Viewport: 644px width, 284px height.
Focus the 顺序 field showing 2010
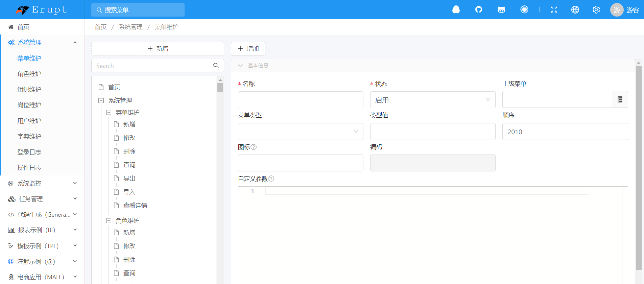point(565,132)
